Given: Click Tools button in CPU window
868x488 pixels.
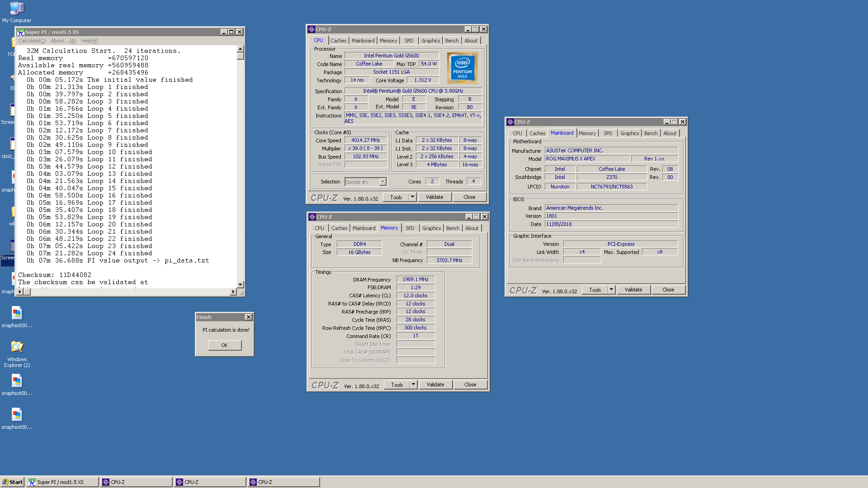Looking at the screenshot, I should coord(396,197).
